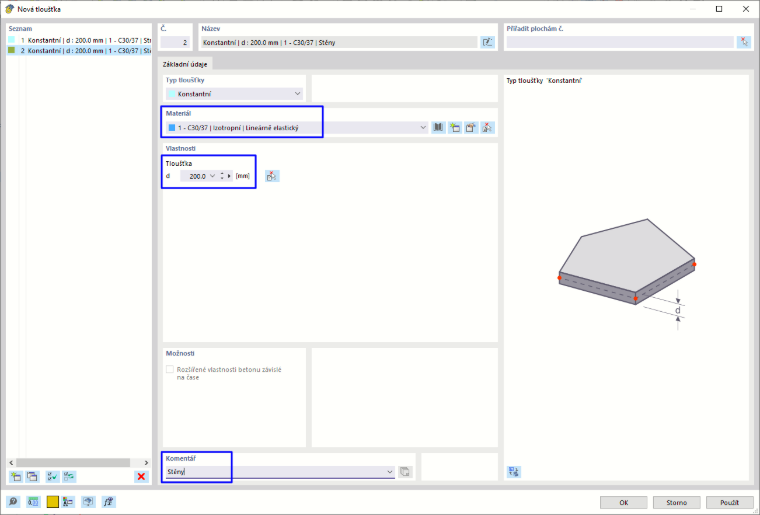Click the copy thickness icon under Seznam
The width and height of the screenshot is (760, 515).
[32, 477]
